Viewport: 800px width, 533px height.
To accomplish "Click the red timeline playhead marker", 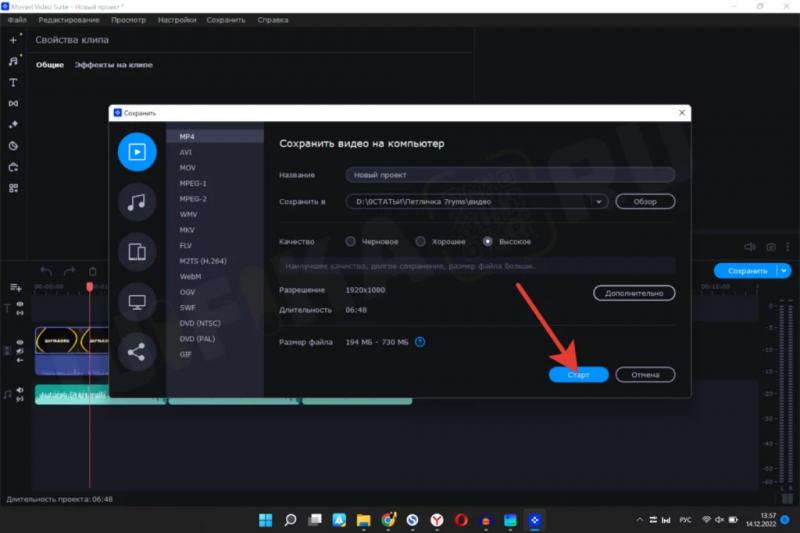I will 89,287.
